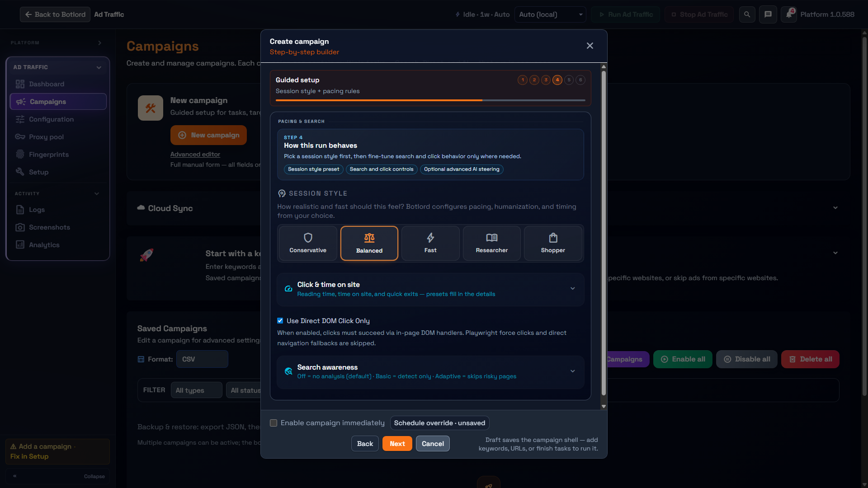The height and width of the screenshot is (488, 868).
Task: Open the search icon in top bar
Action: point(747,14)
